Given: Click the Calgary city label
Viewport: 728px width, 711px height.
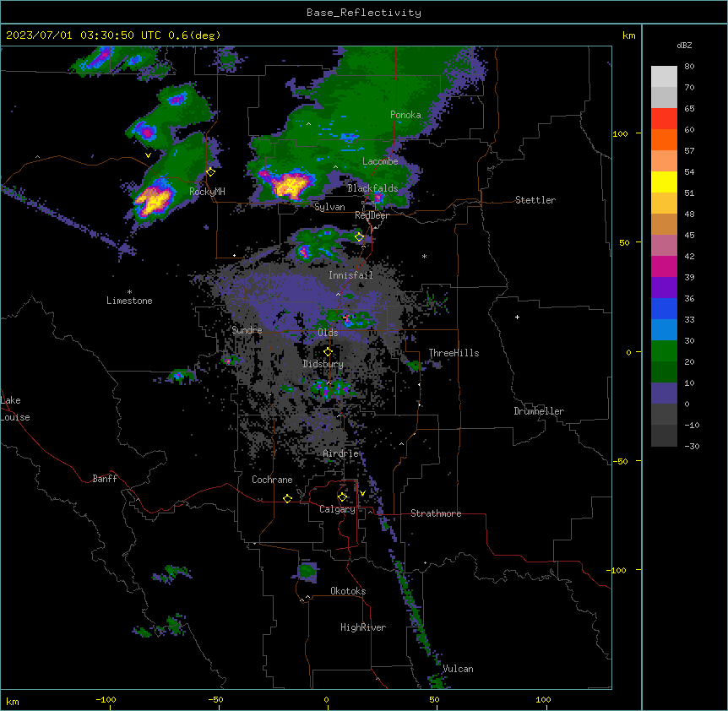Looking at the screenshot, I should [337, 509].
